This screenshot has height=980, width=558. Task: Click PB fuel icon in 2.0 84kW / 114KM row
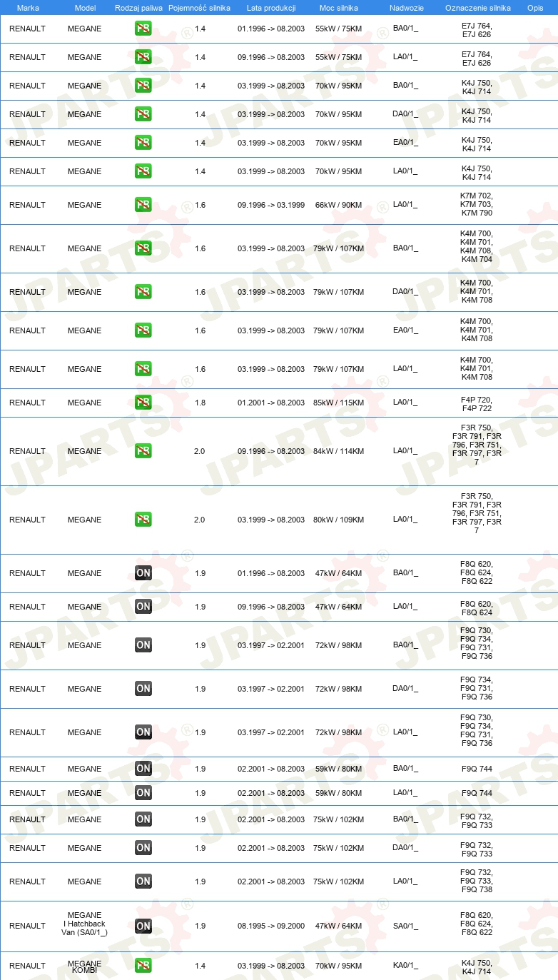[143, 451]
